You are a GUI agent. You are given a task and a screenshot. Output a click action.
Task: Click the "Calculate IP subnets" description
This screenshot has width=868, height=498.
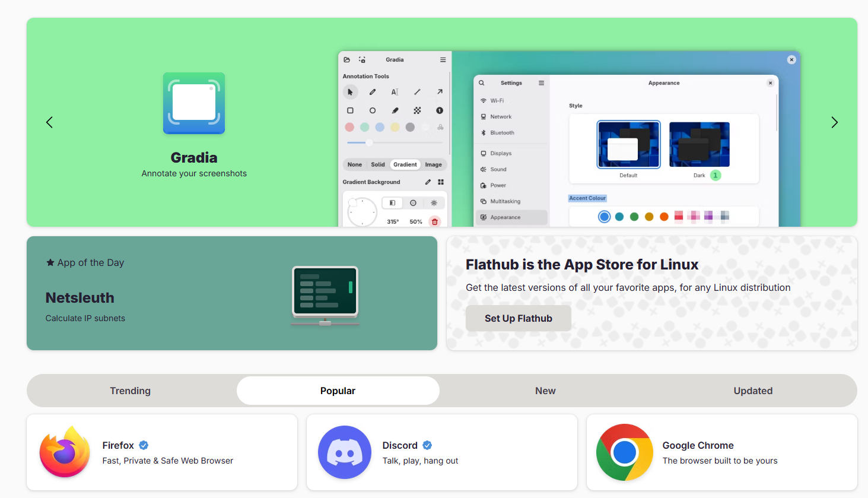85,318
